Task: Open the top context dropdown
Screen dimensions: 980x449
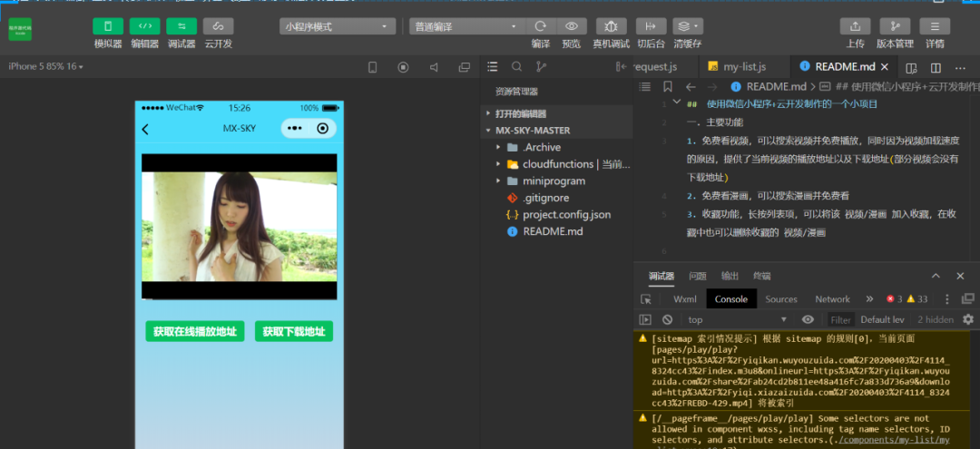Action: [x=737, y=319]
